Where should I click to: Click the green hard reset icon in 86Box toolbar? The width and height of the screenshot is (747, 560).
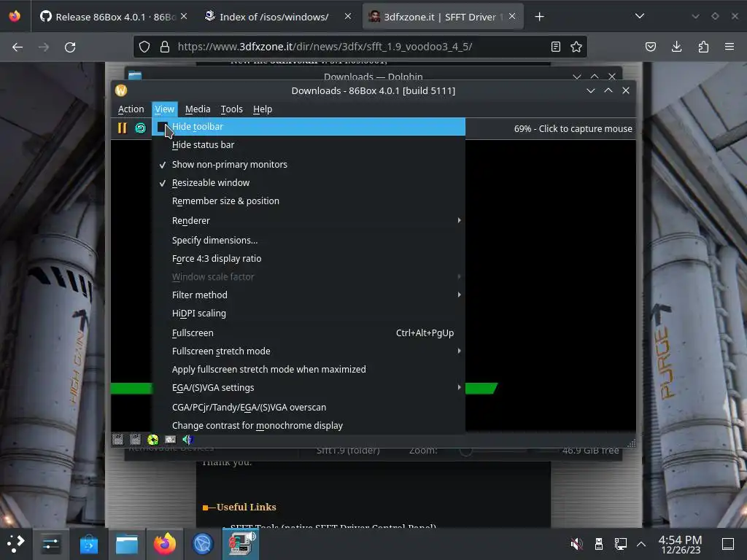pos(141,128)
